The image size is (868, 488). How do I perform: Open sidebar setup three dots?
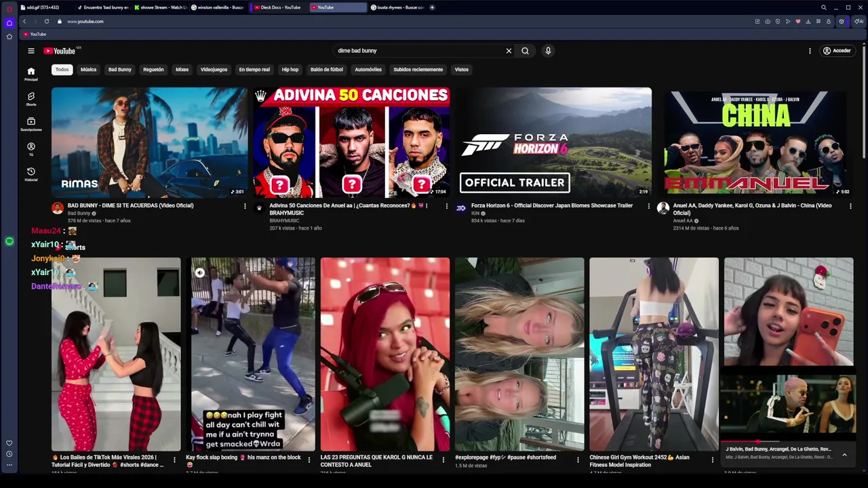pos(9,465)
